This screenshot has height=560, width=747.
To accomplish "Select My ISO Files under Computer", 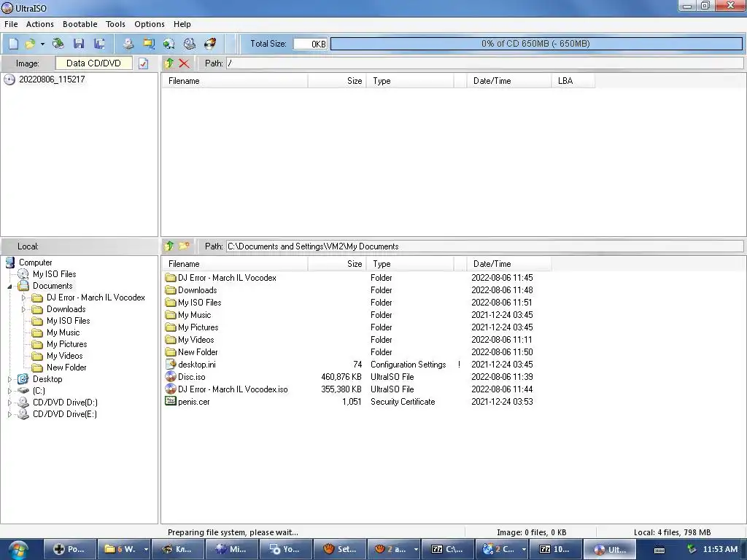I will [x=54, y=274].
